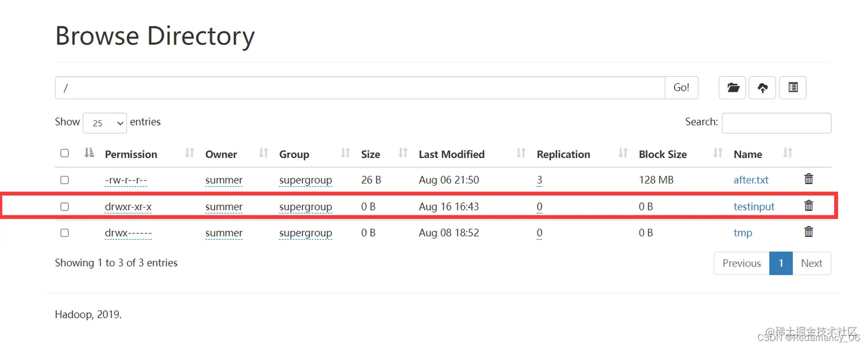Open the testinput directory link
The image size is (868, 348).
coord(754,206)
